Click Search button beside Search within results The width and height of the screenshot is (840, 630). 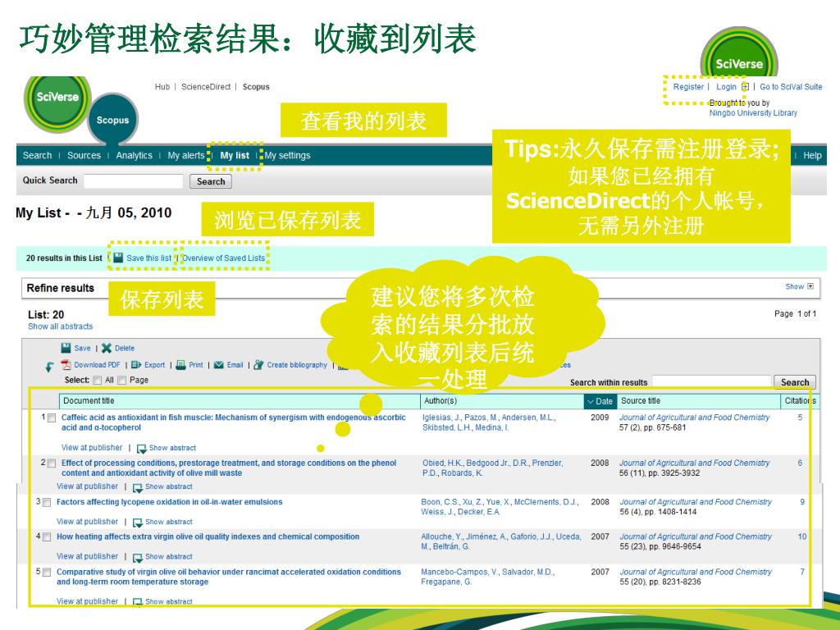[795, 382]
